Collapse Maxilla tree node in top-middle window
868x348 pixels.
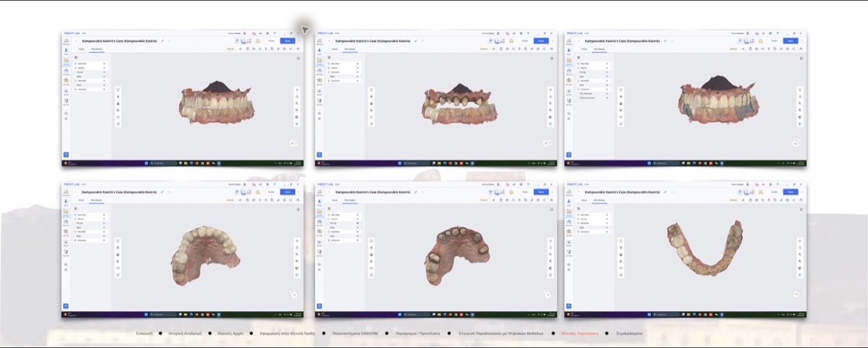328,68
